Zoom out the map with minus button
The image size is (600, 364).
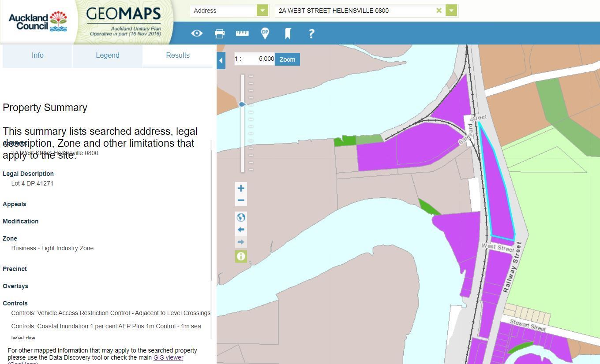(x=241, y=201)
